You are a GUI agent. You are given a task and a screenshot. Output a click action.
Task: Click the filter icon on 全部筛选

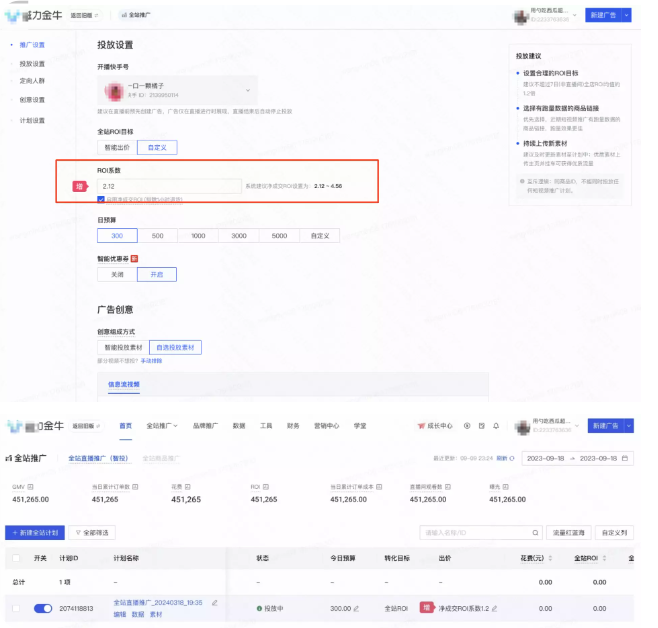click(79, 533)
